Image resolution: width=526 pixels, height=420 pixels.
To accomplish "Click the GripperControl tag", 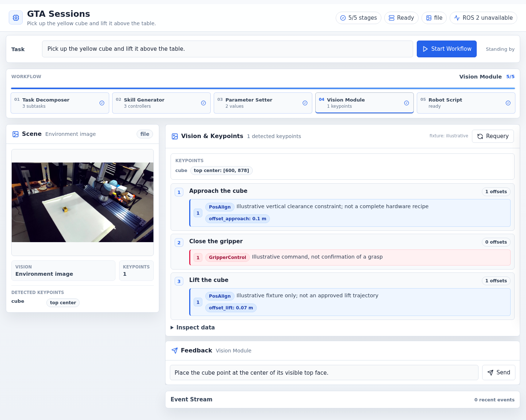I will pos(228,257).
